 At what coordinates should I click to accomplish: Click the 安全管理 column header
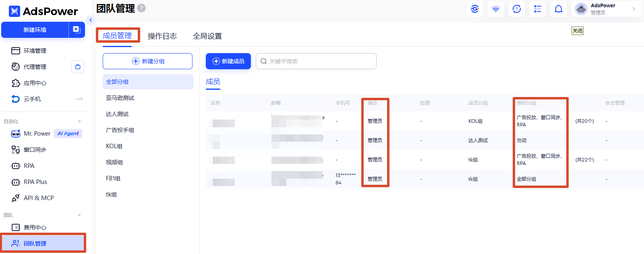(615, 103)
